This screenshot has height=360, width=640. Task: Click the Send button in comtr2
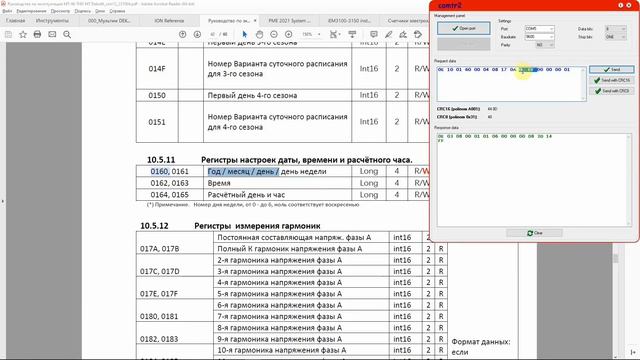pos(611,69)
